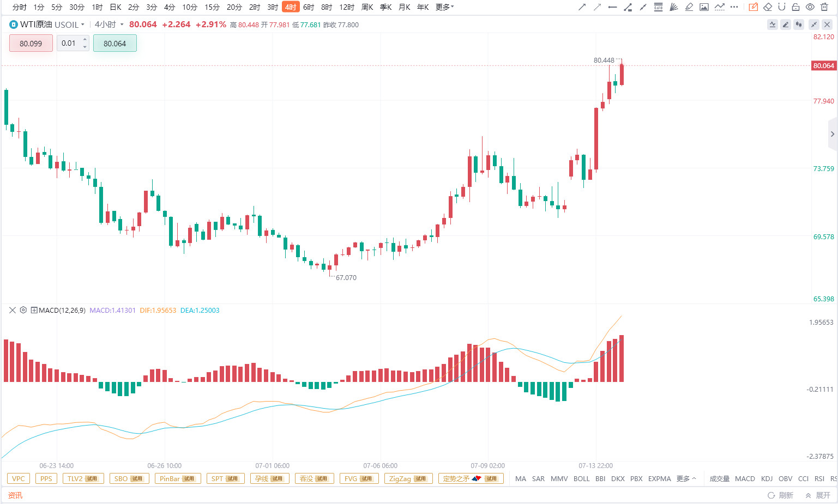The image size is (838, 504).
Task: Click the candlestick chart type icon
Action: click(x=799, y=25)
